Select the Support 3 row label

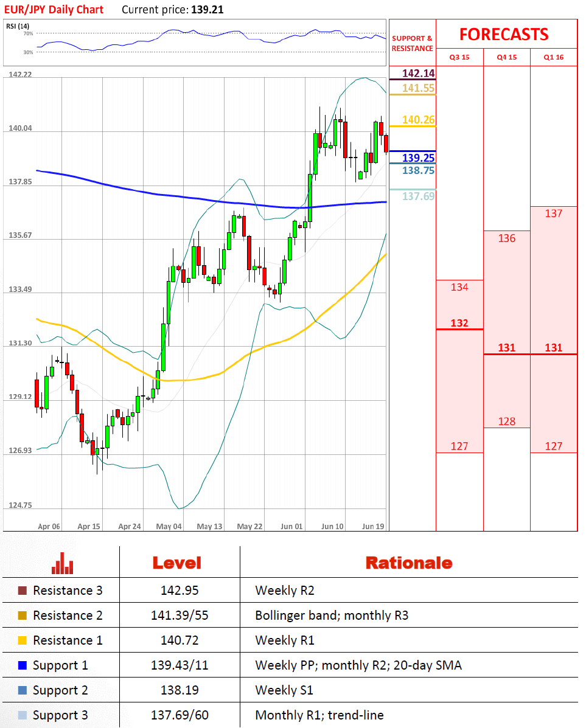tap(60, 715)
